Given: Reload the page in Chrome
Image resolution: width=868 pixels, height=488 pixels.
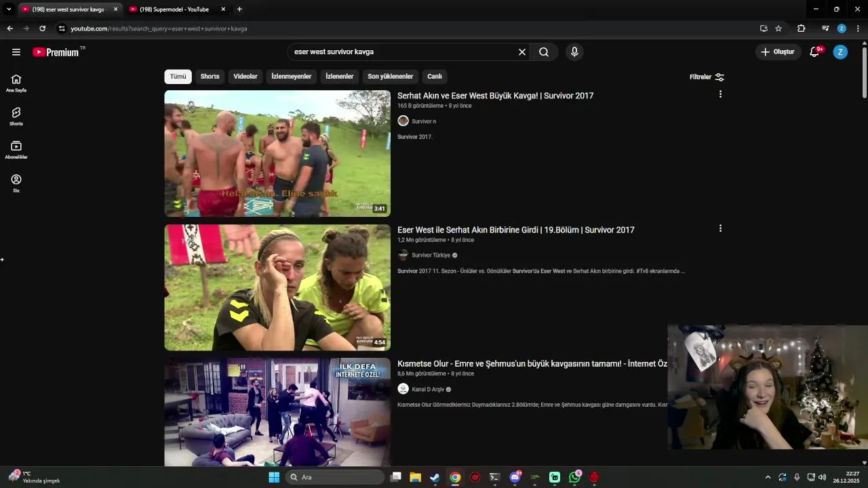Looking at the screenshot, I should [x=42, y=28].
